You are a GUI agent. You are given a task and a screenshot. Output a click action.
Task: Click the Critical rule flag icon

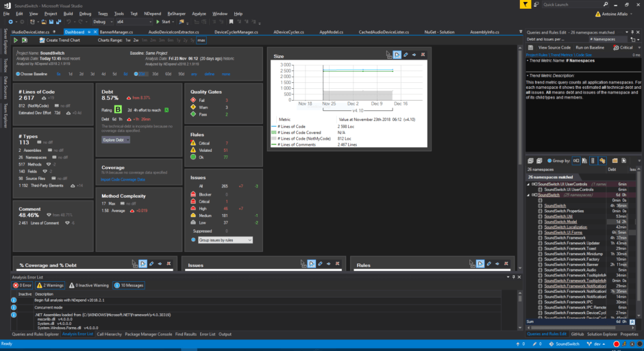[616, 48]
